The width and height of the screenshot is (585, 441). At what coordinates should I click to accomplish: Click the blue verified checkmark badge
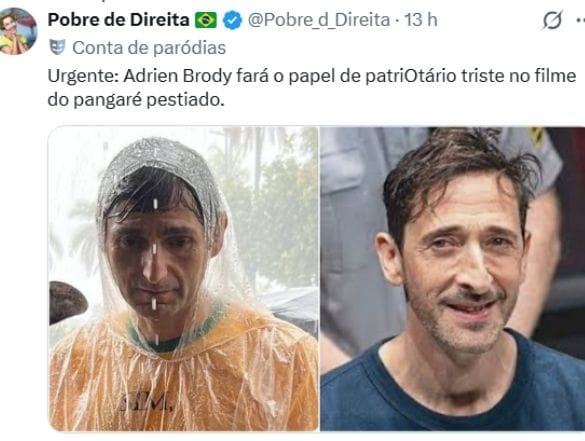[232, 20]
